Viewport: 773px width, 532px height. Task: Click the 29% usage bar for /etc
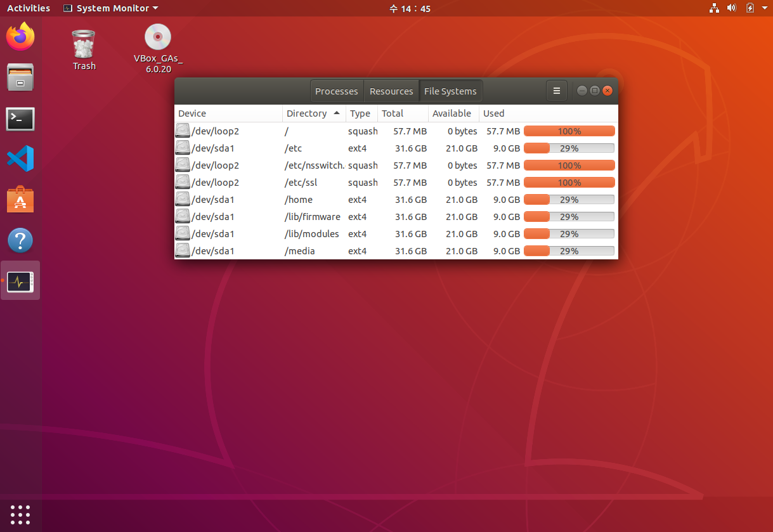pyautogui.click(x=569, y=148)
